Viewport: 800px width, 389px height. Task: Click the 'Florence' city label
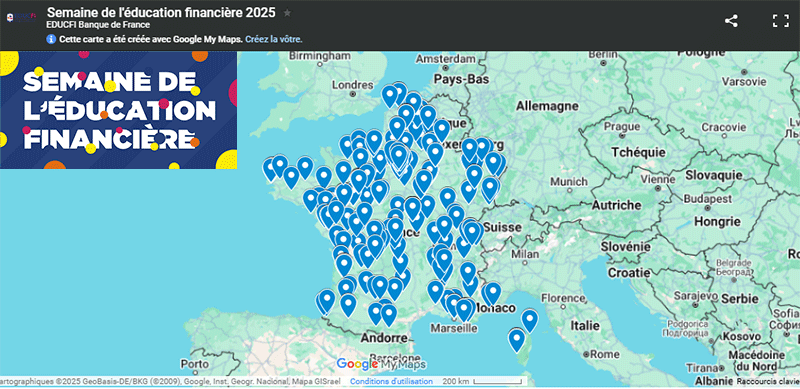pyautogui.click(x=563, y=298)
